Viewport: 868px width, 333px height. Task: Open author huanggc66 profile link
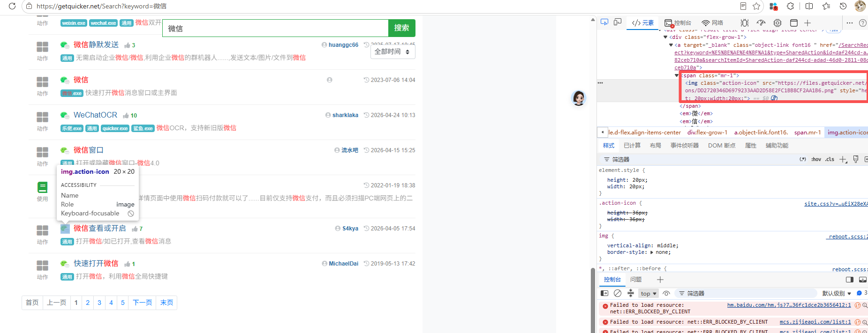click(x=343, y=45)
